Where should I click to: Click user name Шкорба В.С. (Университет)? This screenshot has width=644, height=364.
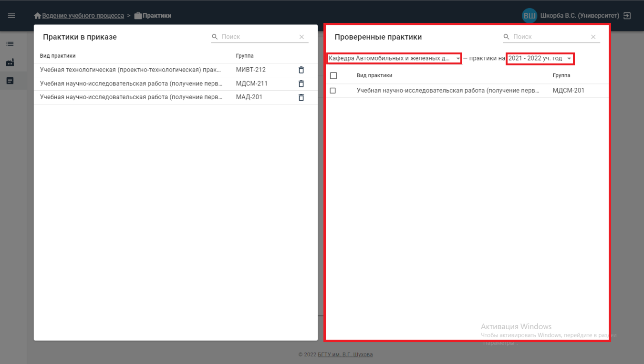580,16
